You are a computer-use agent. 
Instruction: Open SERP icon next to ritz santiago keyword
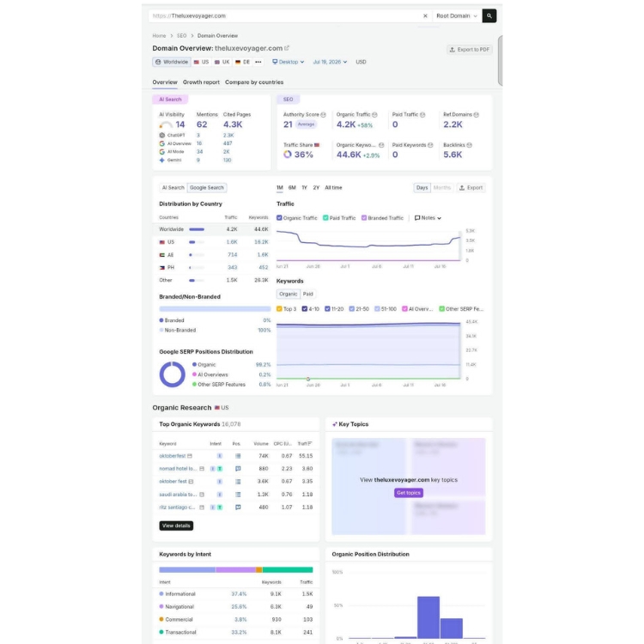pyautogui.click(x=202, y=507)
